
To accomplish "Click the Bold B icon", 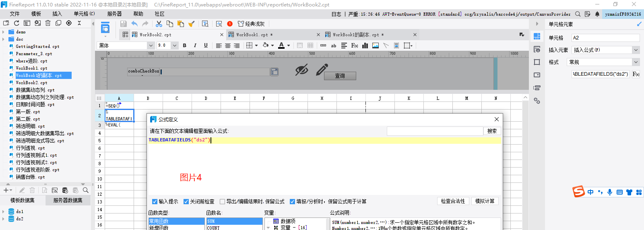I will pyautogui.click(x=185, y=46).
